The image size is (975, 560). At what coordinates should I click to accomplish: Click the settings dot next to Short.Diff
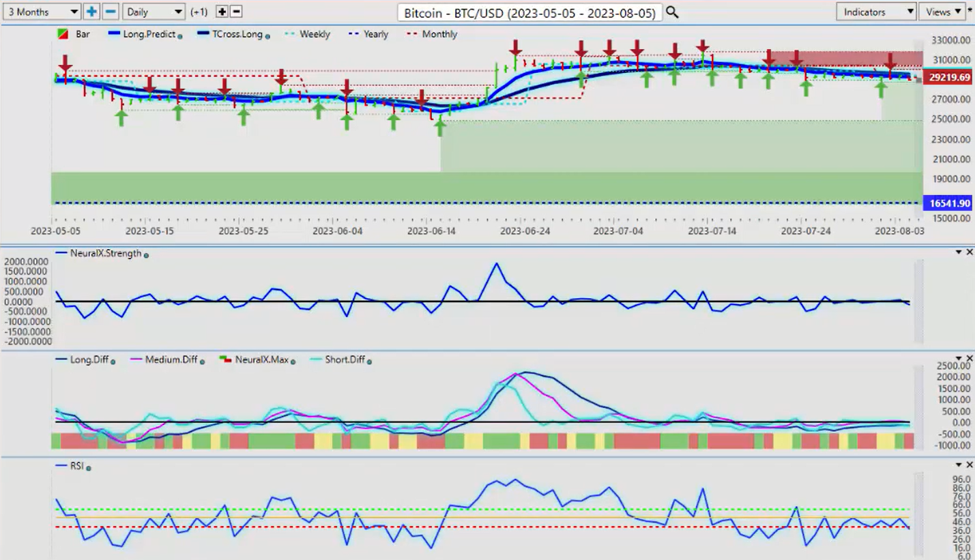(369, 361)
